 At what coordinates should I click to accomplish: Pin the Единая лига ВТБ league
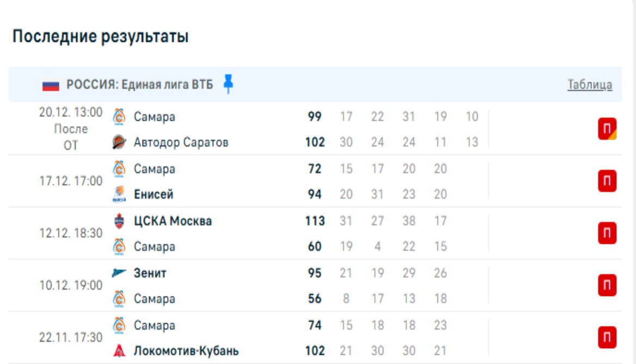(x=229, y=84)
